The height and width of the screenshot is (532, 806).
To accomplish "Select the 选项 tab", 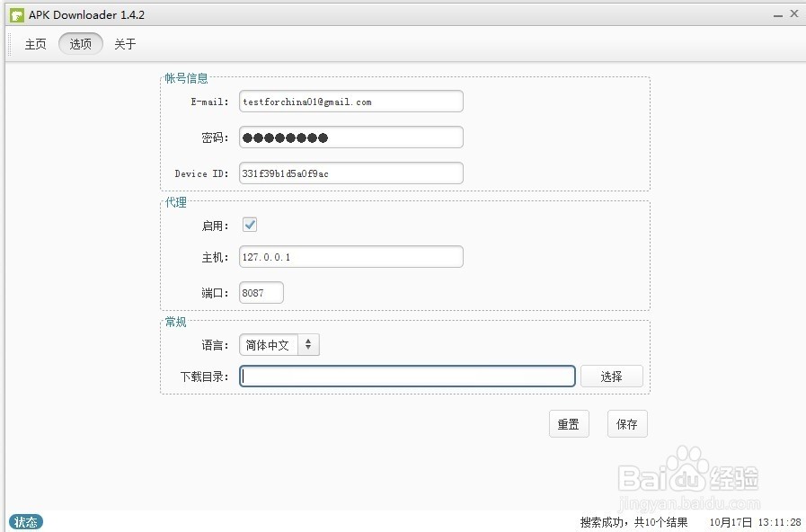I will point(81,44).
